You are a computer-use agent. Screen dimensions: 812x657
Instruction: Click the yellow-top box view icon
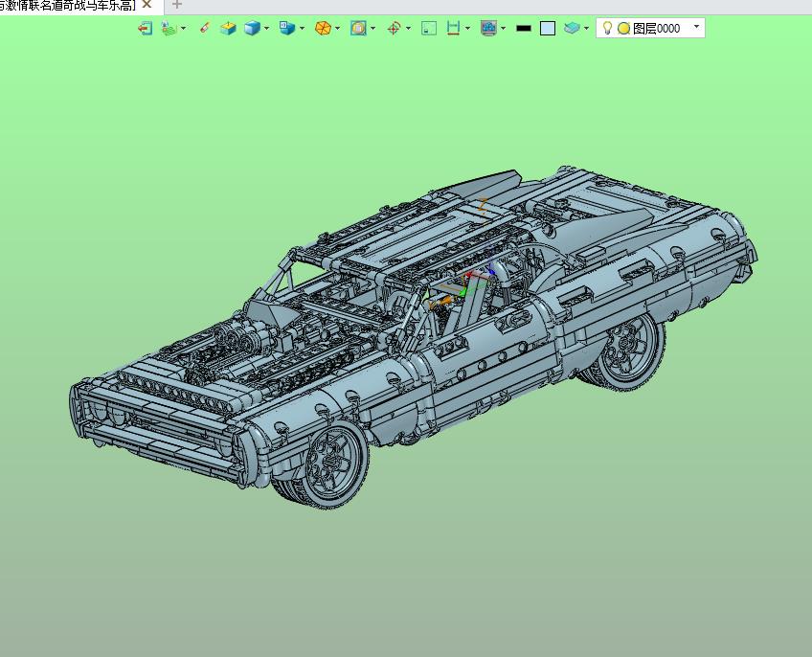coord(228,28)
